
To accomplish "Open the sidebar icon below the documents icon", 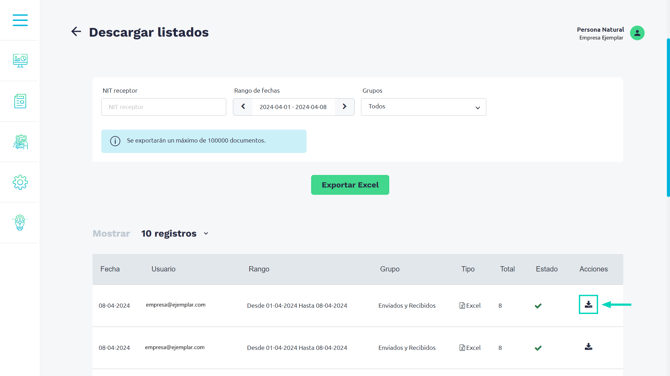I will coord(20,142).
